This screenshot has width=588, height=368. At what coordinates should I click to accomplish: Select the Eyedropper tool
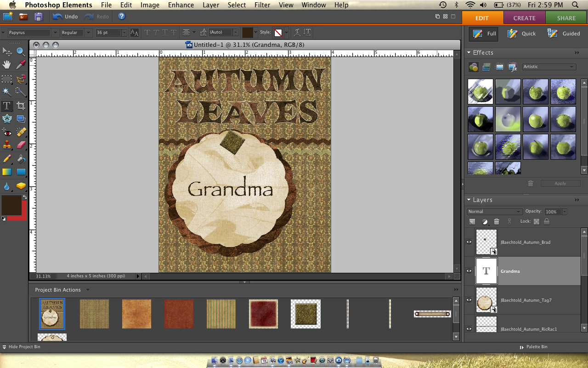[21, 65]
